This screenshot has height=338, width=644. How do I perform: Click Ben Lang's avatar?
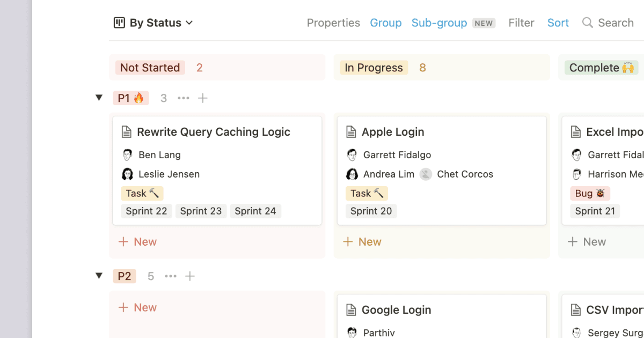[x=127, y=155]
